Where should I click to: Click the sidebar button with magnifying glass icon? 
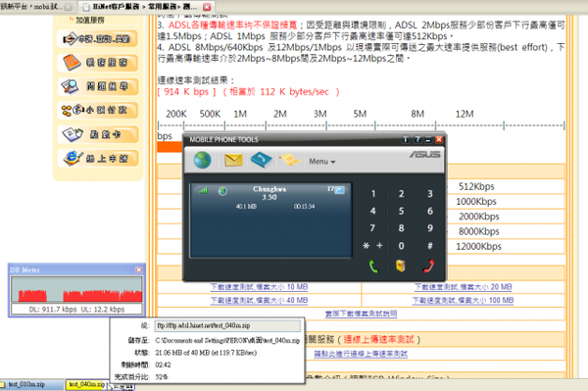[97, 86]
